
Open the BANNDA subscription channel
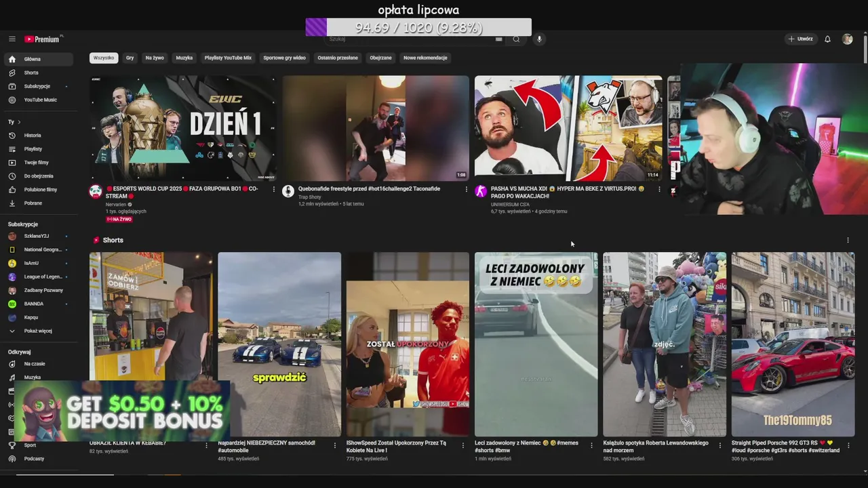coord(38,304)
